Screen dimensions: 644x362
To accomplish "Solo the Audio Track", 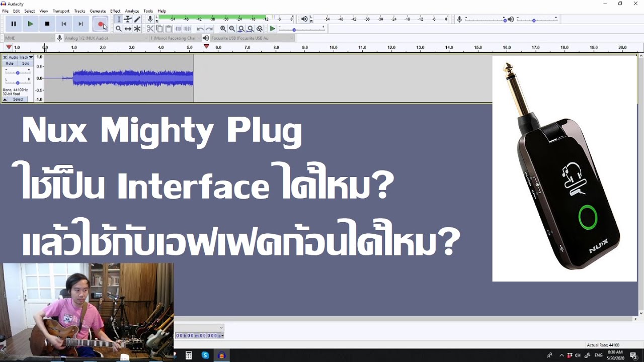I will point(25,63).
